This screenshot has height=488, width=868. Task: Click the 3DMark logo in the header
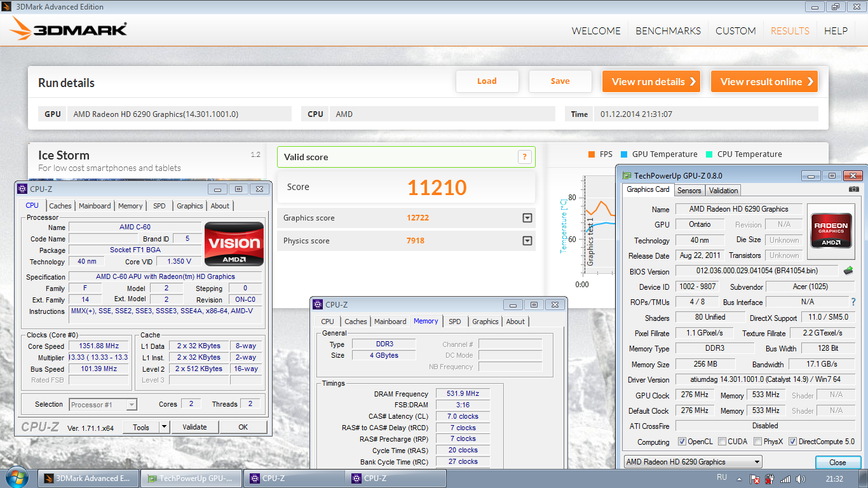[69, 29]
